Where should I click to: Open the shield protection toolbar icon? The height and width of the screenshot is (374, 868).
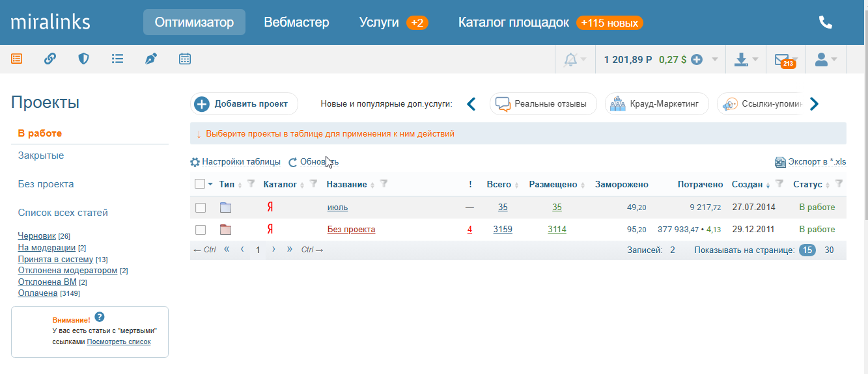pyautogui.click(x=83, y=59)
